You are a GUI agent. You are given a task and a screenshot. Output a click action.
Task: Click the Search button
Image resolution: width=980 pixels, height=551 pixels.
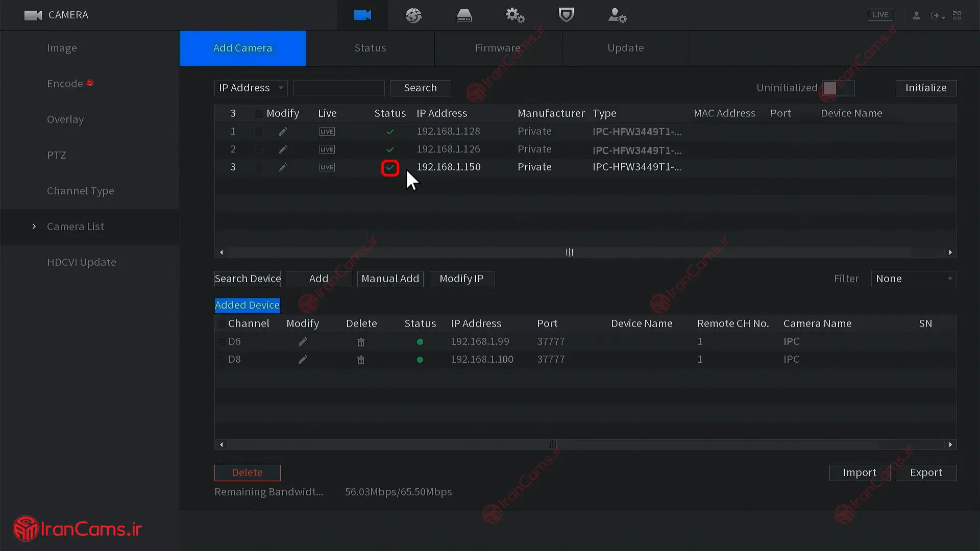click(421, 88)
